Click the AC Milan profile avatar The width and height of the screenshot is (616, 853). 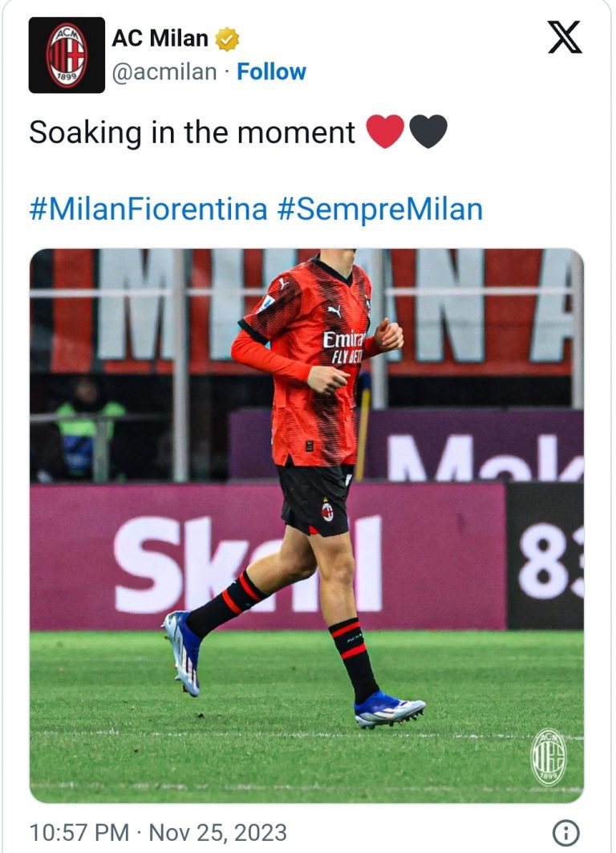coord(67,55)
